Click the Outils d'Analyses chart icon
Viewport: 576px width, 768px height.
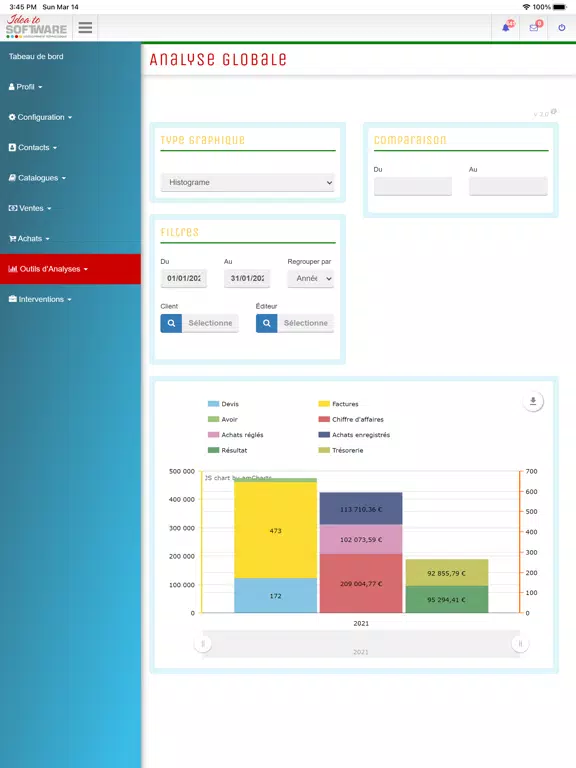coord(13,269)
